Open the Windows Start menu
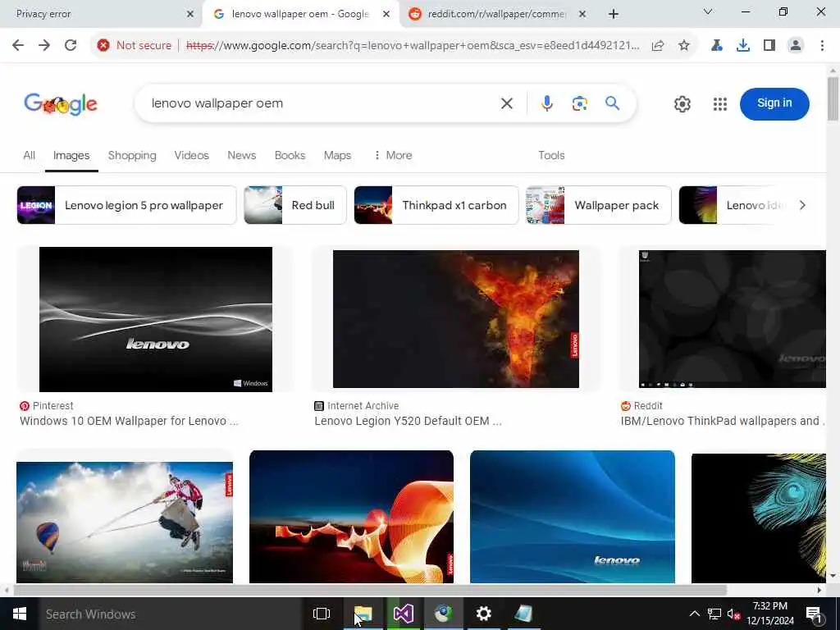Image resolution: width=840 pixels, height=630 pixels. click(20, 614)
